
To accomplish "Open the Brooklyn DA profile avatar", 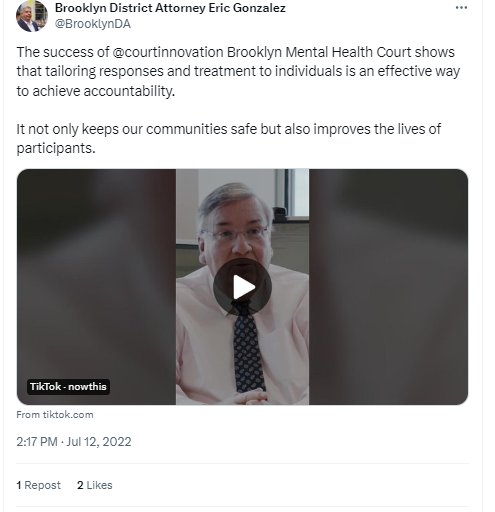I will 32,16.
